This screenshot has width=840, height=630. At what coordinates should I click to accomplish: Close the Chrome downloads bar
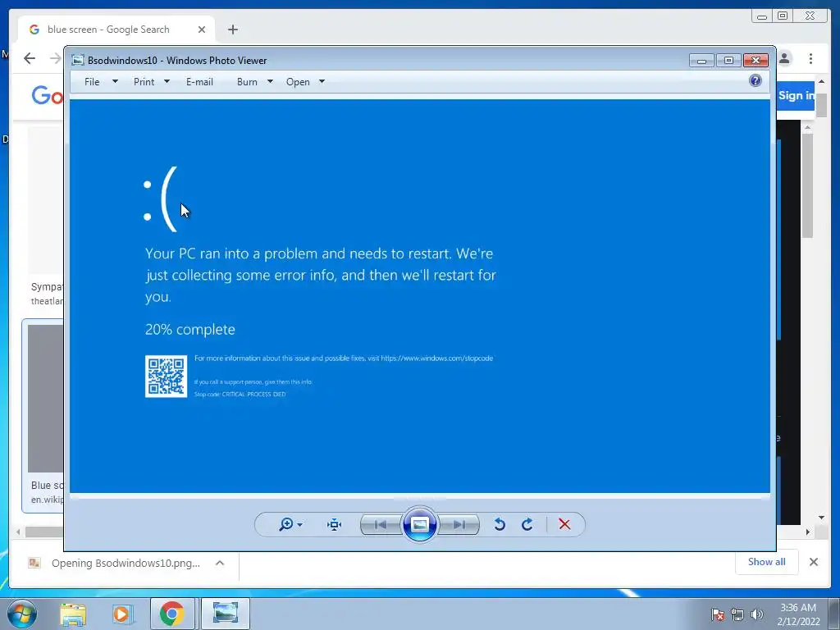click(x=813, y=562)
